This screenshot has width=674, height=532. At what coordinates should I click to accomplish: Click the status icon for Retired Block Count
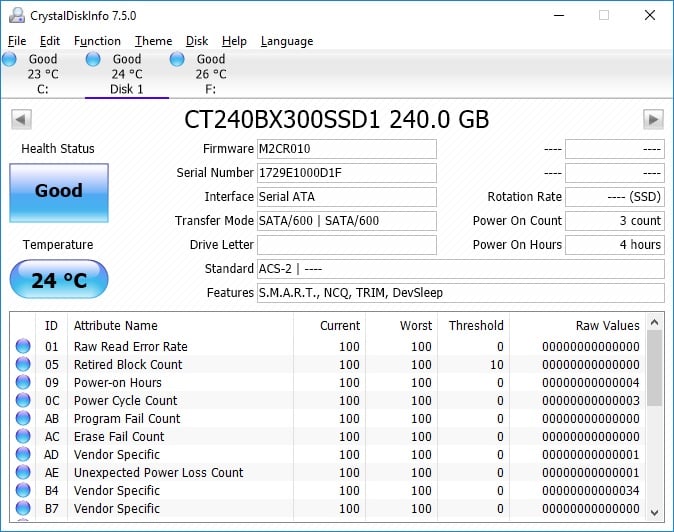click(23, 364)
